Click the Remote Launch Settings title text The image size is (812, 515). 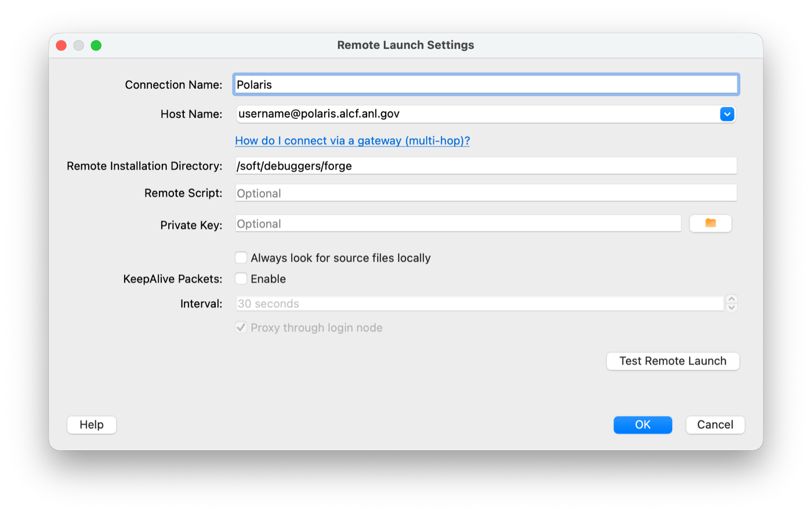pyautogui.click(x=406, y=45)
